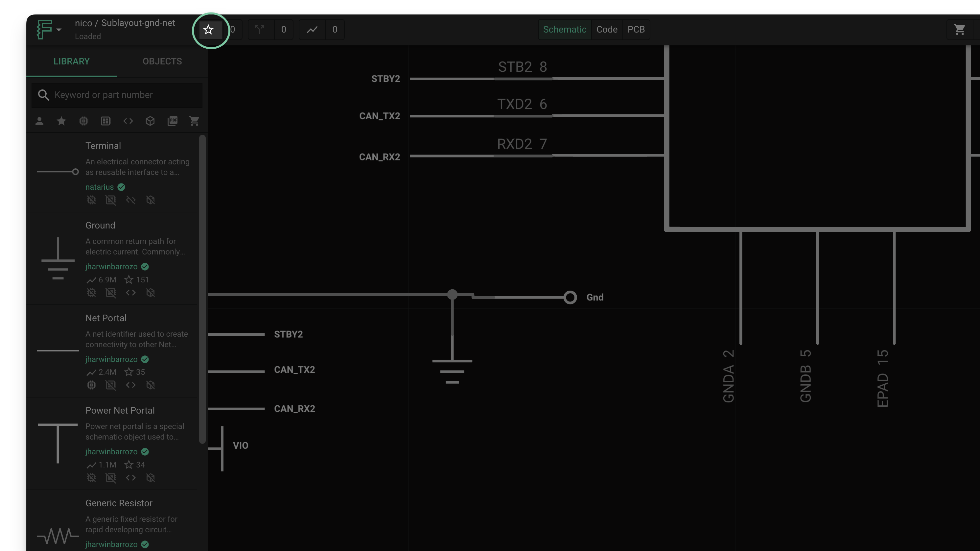Select the ground symbol on the schematic
Screen dimensions: 980x551
tap(452, 371)
